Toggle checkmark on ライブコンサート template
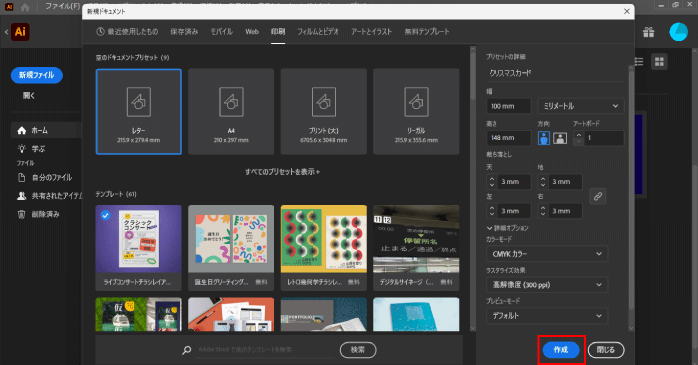The width and height of the screenshot is (698, 365). click(105, 215)
